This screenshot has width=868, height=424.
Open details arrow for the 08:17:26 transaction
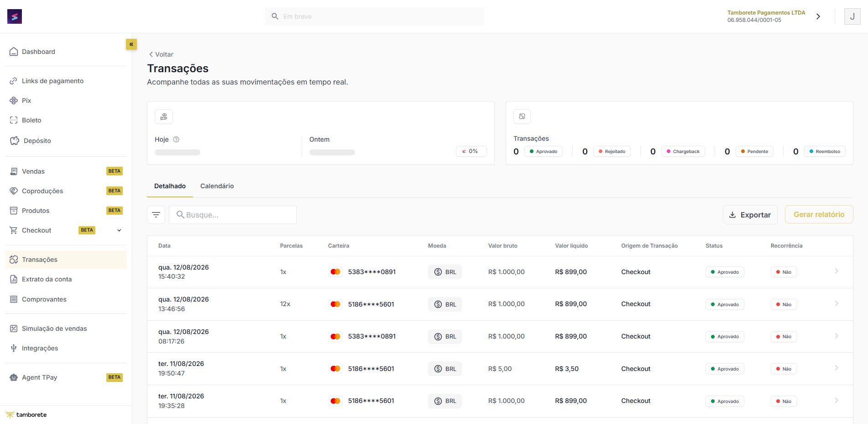click(837, 336)
